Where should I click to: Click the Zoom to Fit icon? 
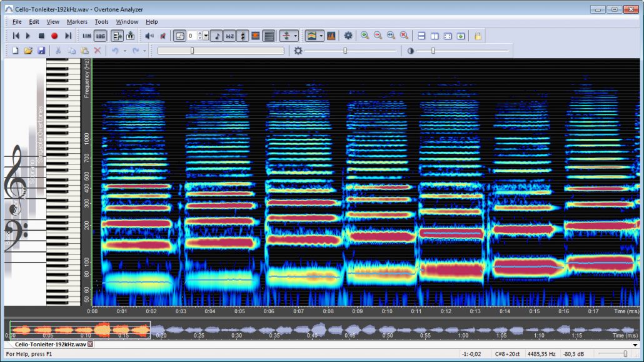click(x=390, y=36)
